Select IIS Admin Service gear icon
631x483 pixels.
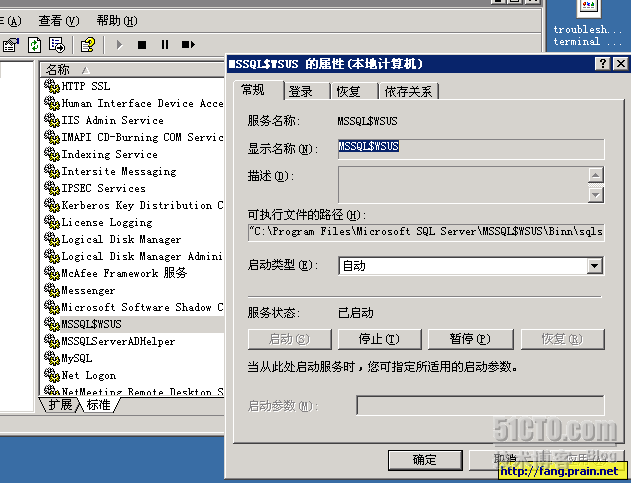[x=52, y=120]
